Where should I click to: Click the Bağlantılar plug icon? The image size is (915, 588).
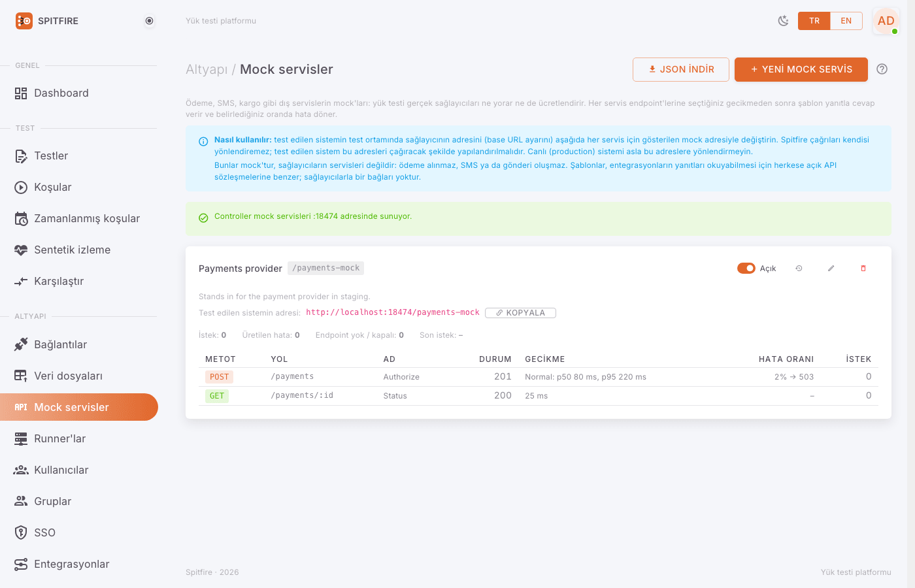21,344
